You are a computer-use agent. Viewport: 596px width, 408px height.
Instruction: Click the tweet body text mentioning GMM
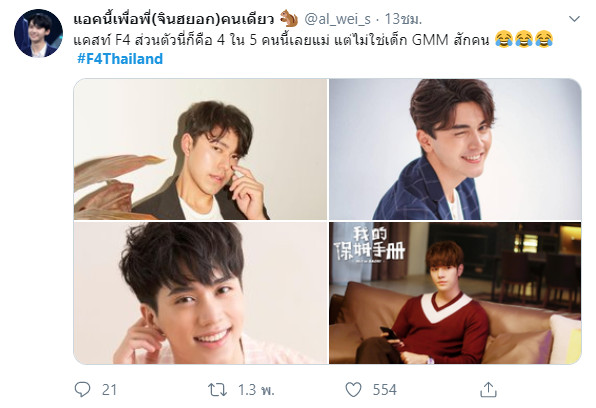tap(281, 39)
